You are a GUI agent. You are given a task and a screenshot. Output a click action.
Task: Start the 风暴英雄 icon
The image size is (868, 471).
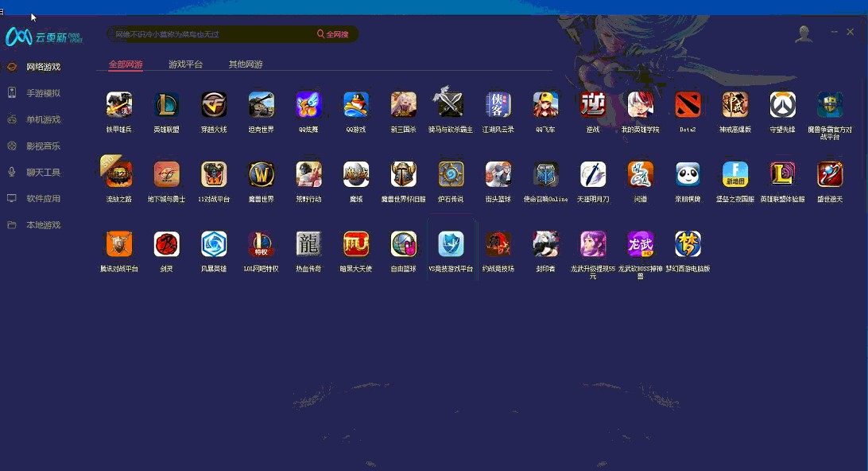(214, 244)
